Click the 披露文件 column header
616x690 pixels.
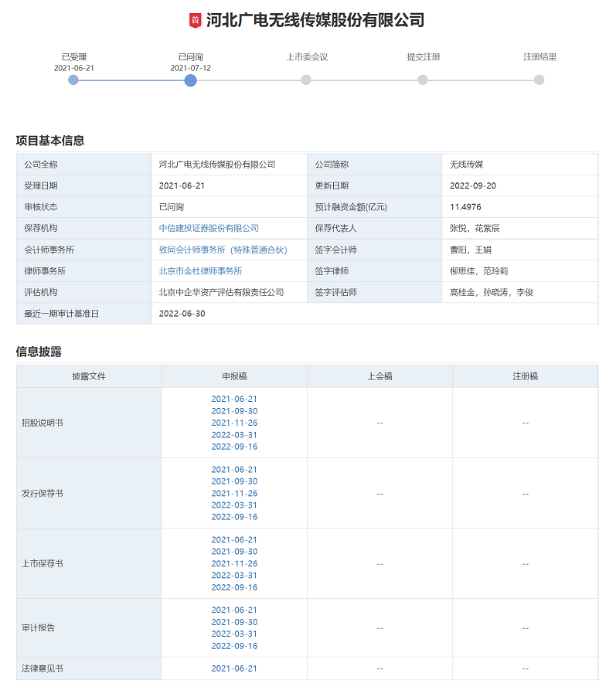coord(89,377)
